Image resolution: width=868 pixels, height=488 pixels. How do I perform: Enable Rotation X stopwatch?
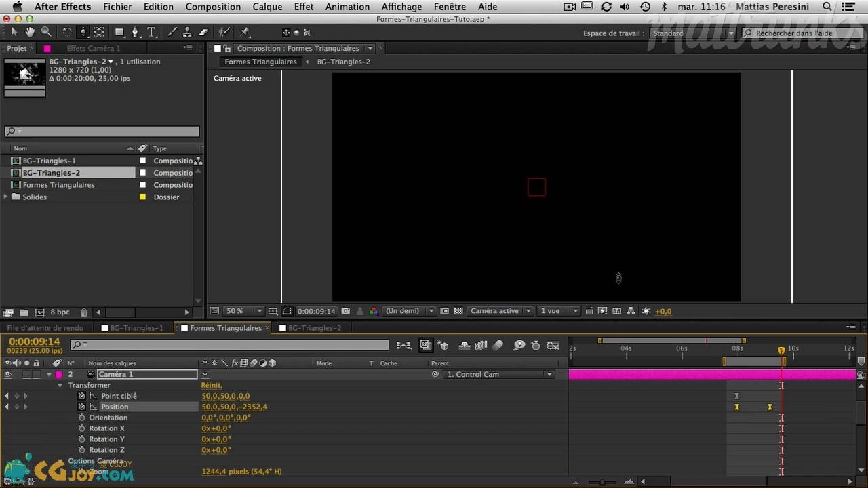(82, 428)
